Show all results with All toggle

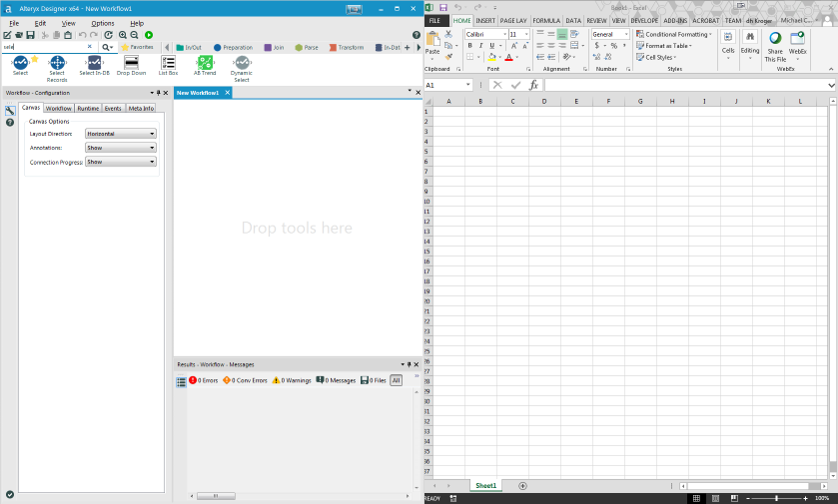click(396, 380)
